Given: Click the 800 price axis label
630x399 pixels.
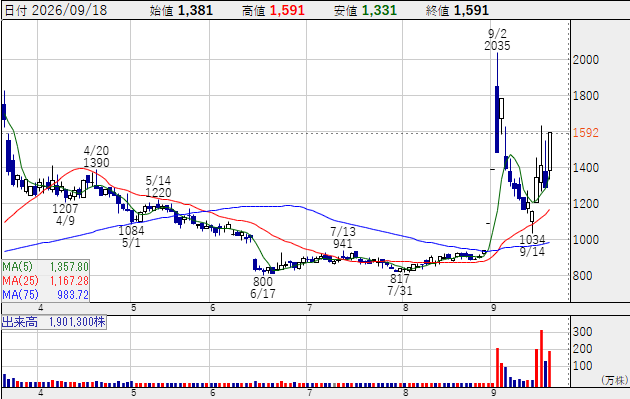Looking at the screenshot, I should point(583,276).
